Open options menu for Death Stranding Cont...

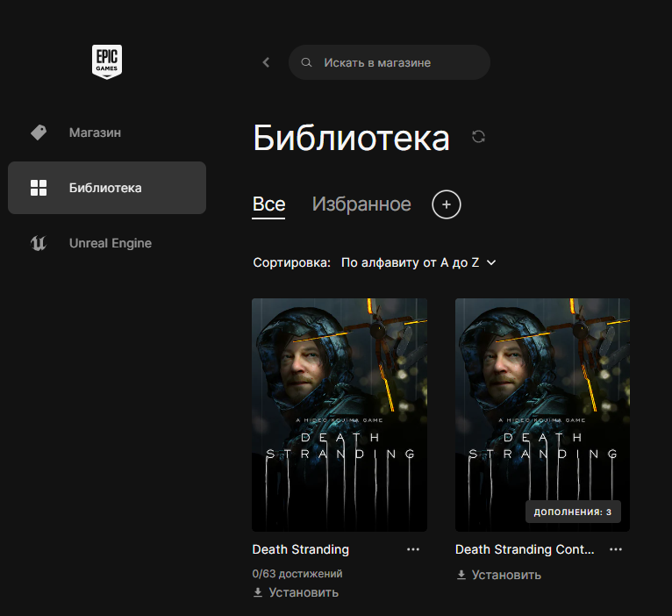(616, 549)
